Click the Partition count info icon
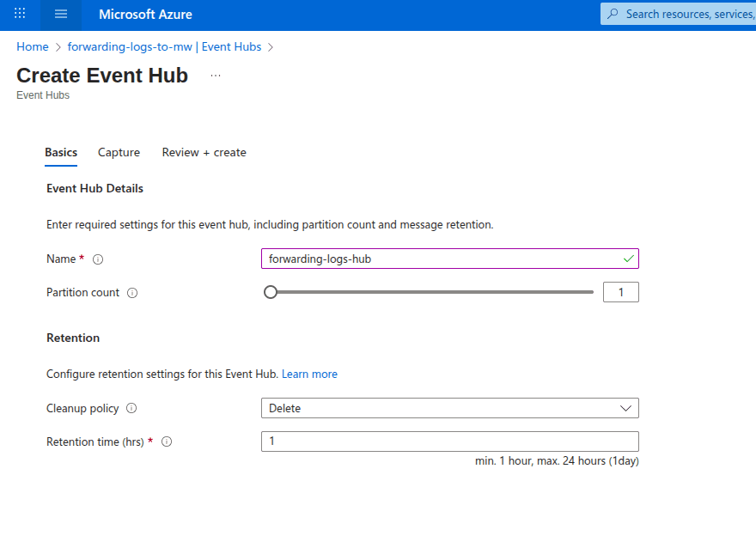Screen dimensions: 756x548 pyautogui.click(x=132, y=293)
